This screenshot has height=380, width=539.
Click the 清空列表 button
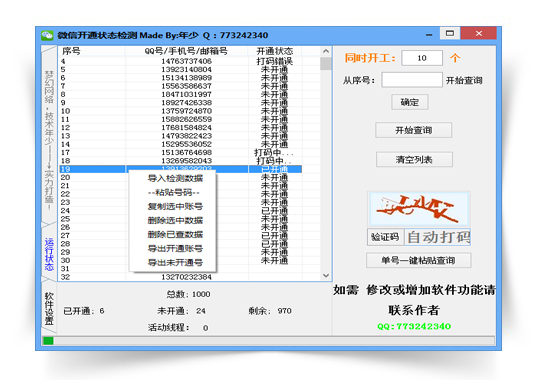click(x=414, y=159)
